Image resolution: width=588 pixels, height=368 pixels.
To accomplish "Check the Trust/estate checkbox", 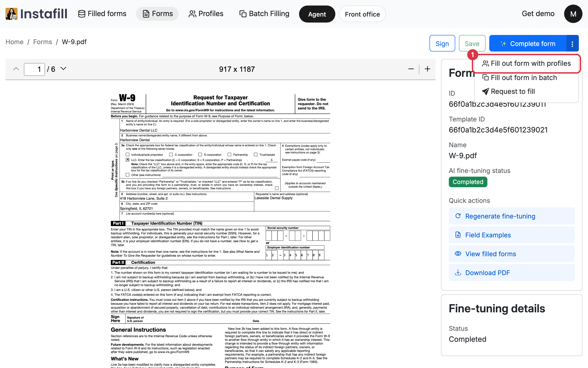I will coord(256,155).
